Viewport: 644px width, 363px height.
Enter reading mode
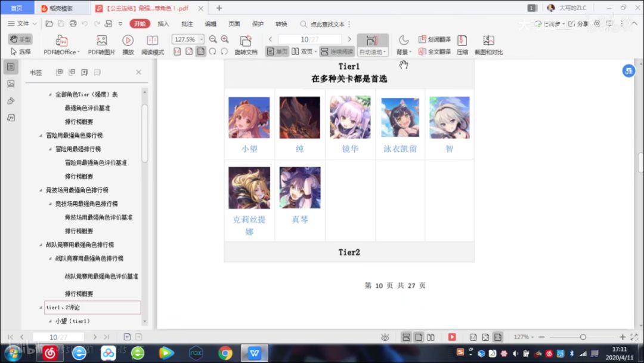click(153, 45)
